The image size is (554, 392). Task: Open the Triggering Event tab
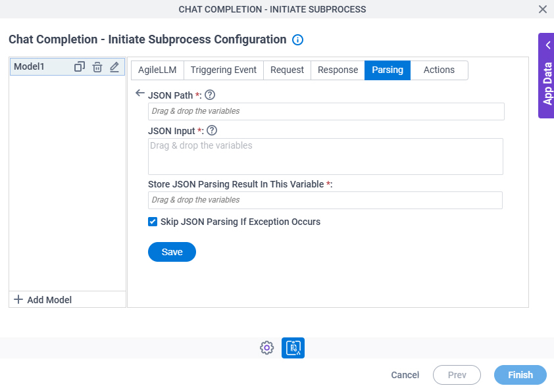tap(223, 70)
